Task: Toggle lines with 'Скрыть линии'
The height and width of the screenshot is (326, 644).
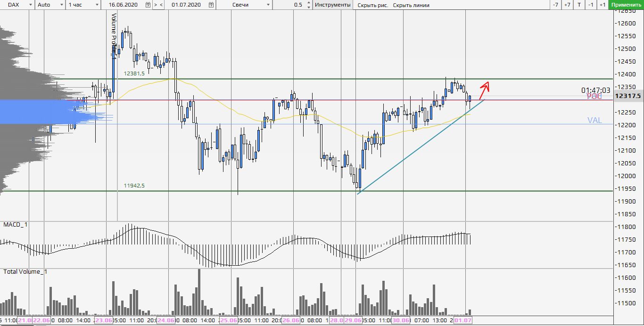Action: click(411, 5)
